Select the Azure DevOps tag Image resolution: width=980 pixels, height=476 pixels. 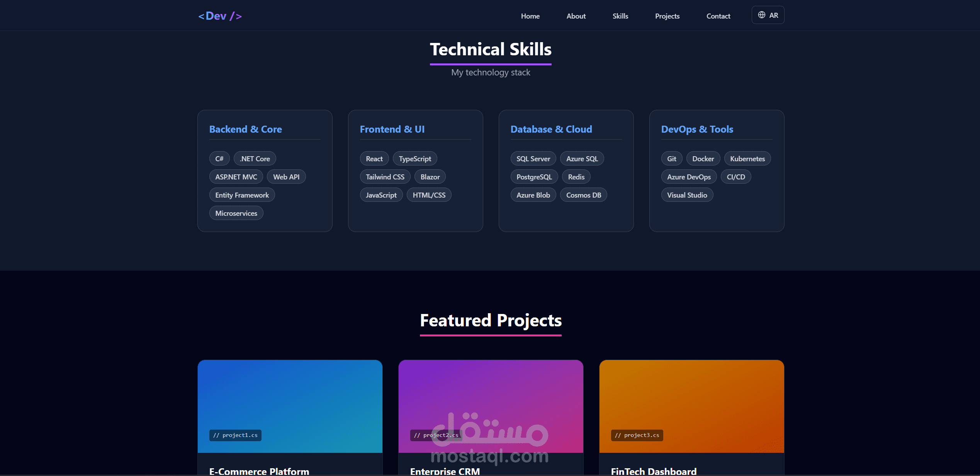[688, 177]
